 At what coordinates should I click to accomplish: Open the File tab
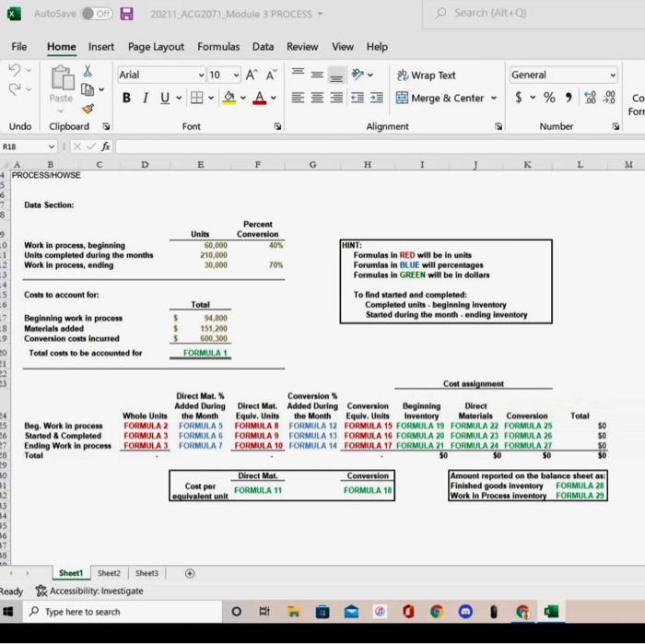tap(19, 47)
